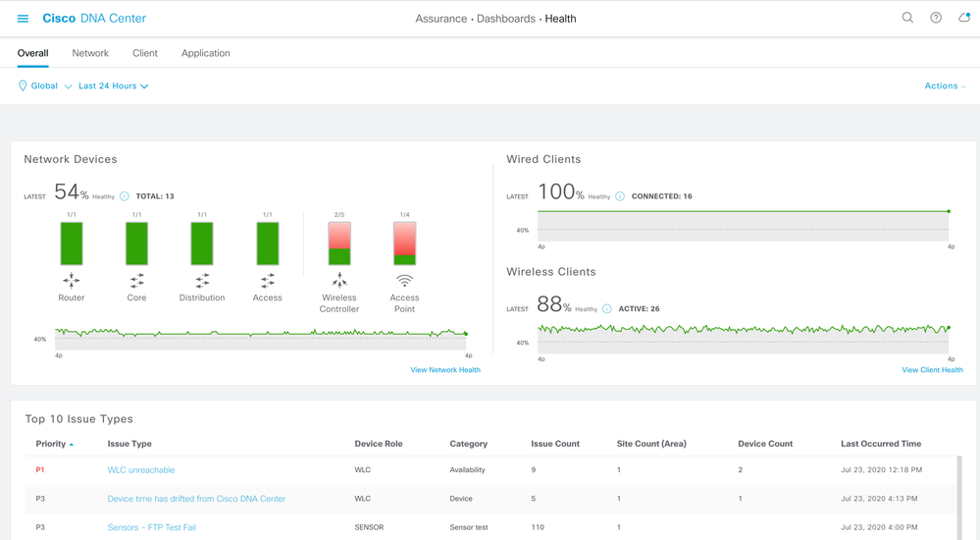Click the cloud notifications icon
Image resolution: width=980 pixels, height=540 pixels.
click(964, 18)
